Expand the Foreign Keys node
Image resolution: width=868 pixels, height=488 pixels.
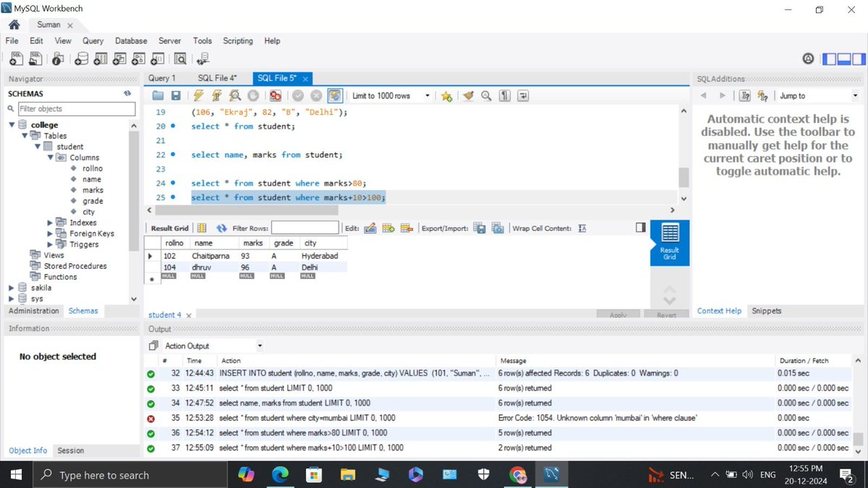pos(50,234)
